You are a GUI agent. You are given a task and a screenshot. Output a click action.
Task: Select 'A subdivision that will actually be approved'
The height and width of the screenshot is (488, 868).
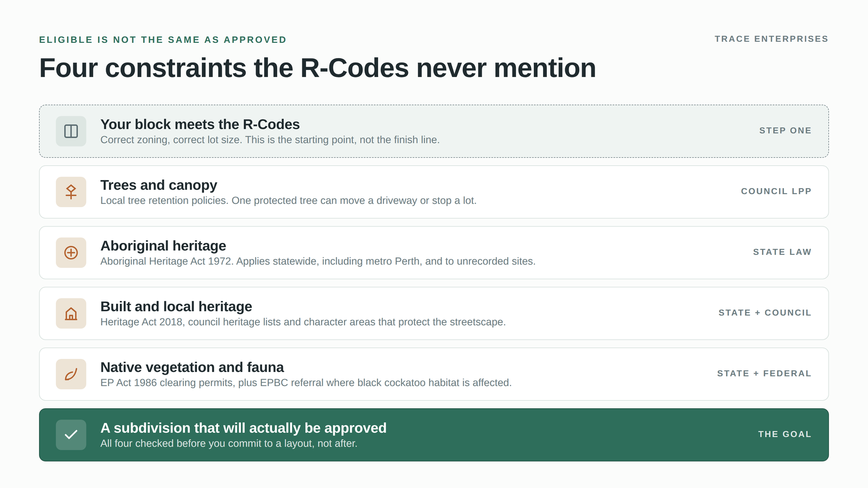pos(244,428)
